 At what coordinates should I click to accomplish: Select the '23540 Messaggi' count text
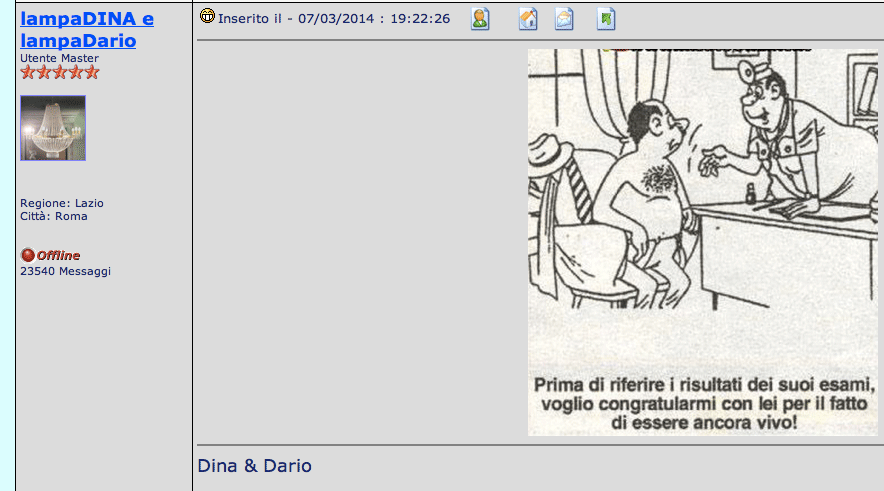[65, 271]
